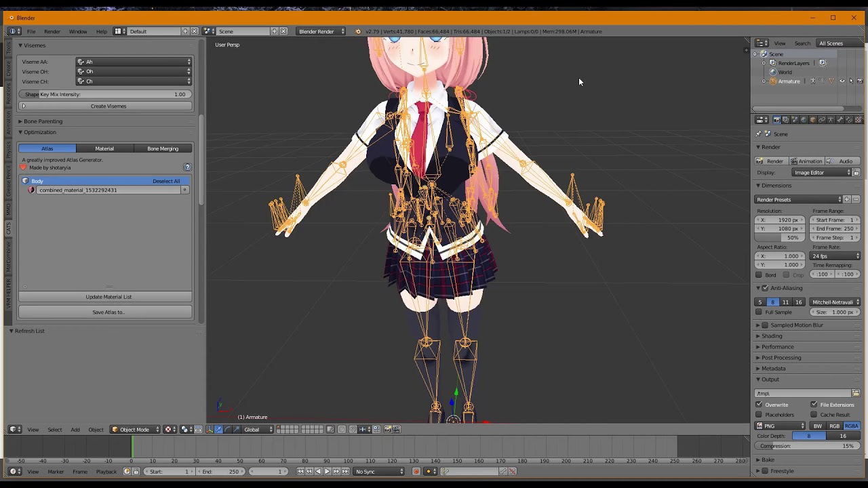Click the pin icon next to Scene

[758, 134]
